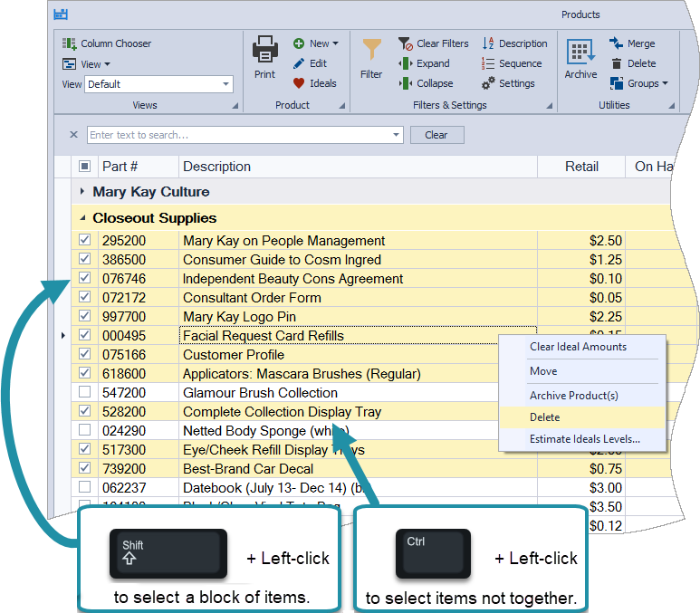Check the Datebook row checkbox
Viewport: 700px width, 613px height.
[x=84, y=486]
